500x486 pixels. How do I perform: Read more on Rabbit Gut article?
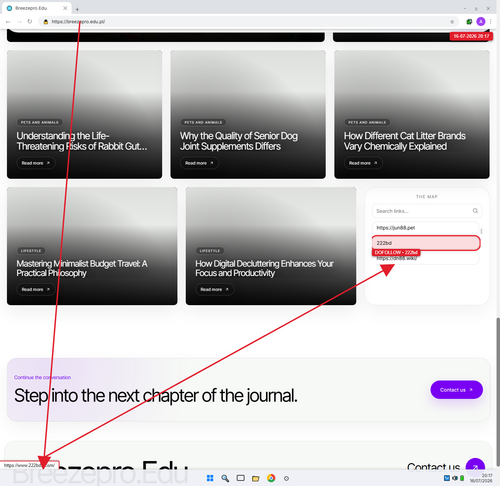(x=36, y=163)
